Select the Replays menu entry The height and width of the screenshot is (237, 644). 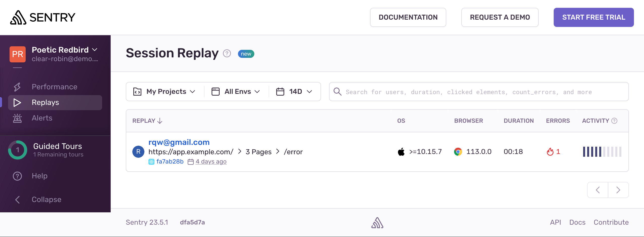click(x=45, y=102)
